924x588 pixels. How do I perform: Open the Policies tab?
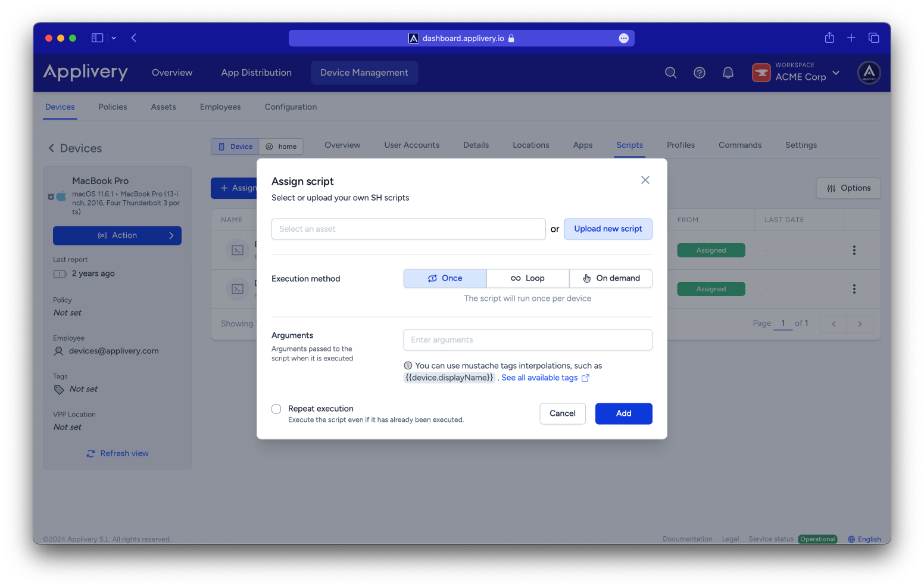click(113, 107)
